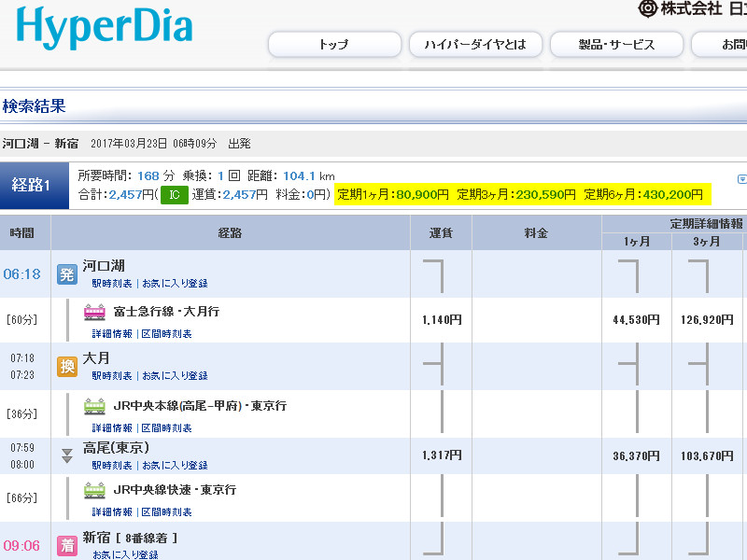Open the ハイパーダイヤとは menu tab
The image size is (747, 560).
pos(475,45)
